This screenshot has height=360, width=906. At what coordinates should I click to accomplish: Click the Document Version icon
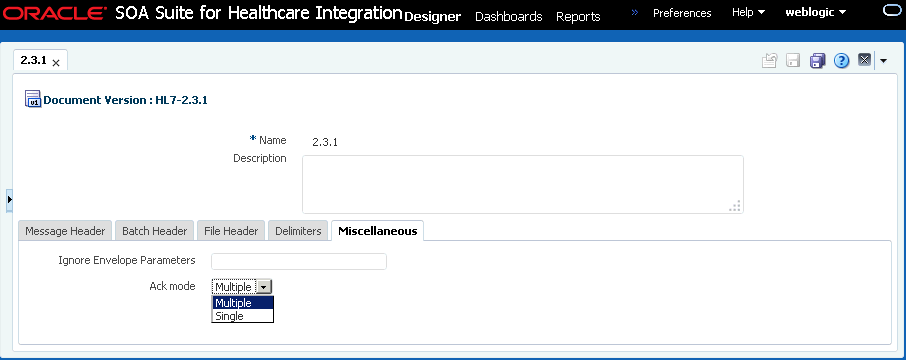click(33, 99)
